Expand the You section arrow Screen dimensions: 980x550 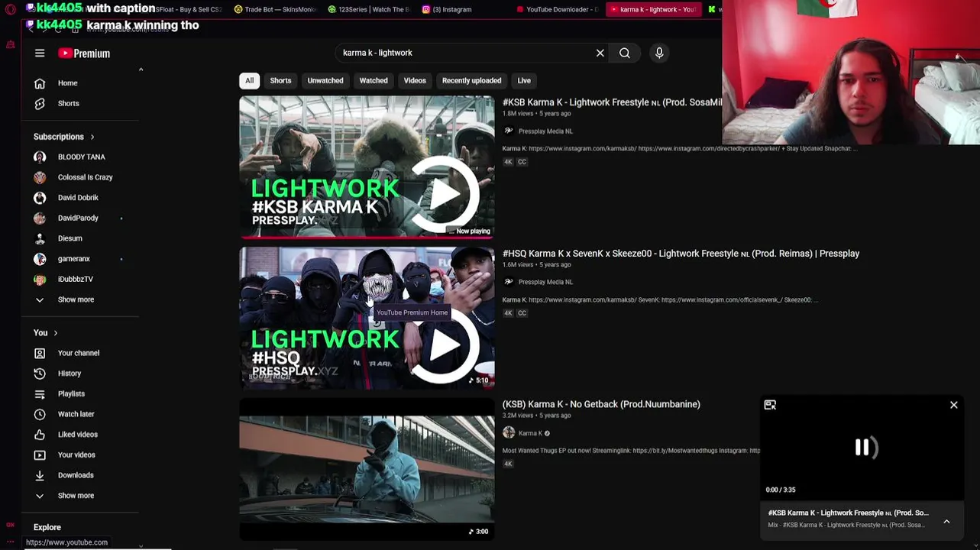click(x=56, y=333)
